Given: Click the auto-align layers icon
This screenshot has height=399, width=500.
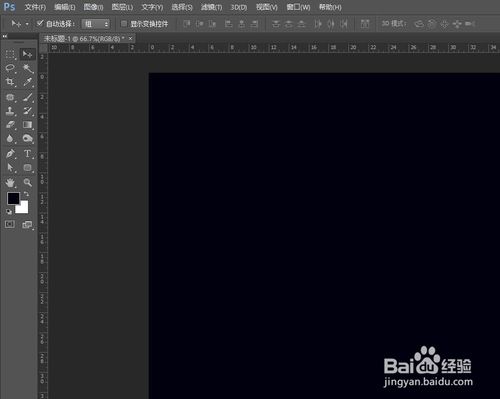Looking at the screenshot, I should (x=365, y=24).
